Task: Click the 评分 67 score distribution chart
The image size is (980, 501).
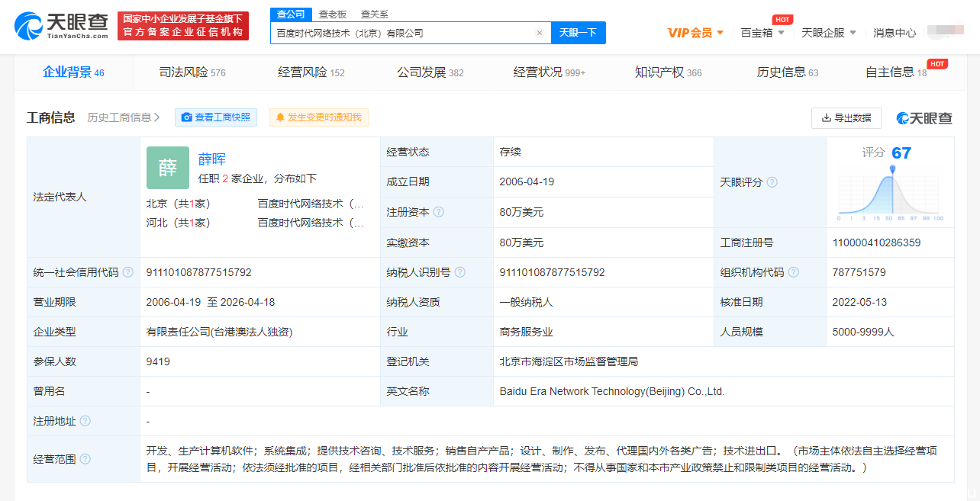Action: [x=891, y=194]
